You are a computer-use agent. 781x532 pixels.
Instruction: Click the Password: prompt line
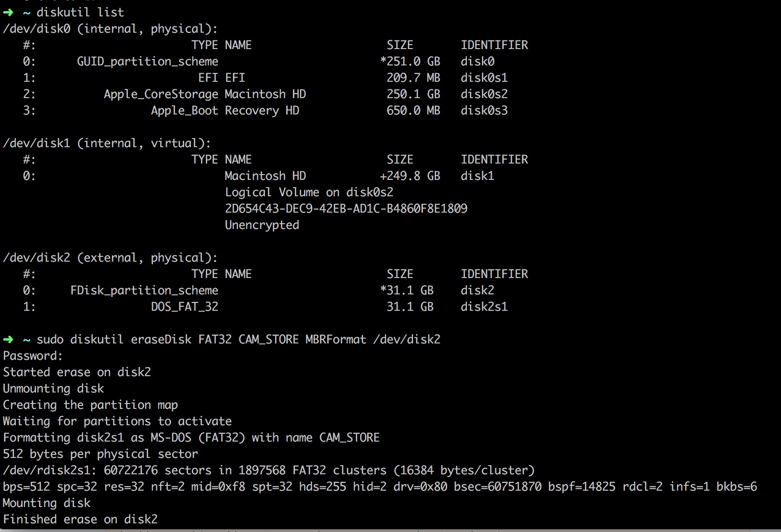33,356
